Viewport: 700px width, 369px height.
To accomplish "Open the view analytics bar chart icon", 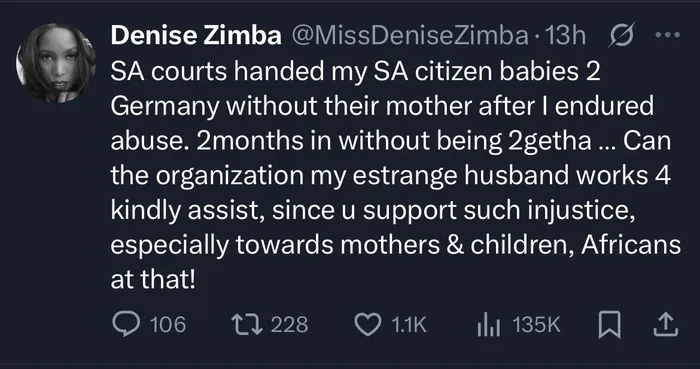I will coord(489,324).
